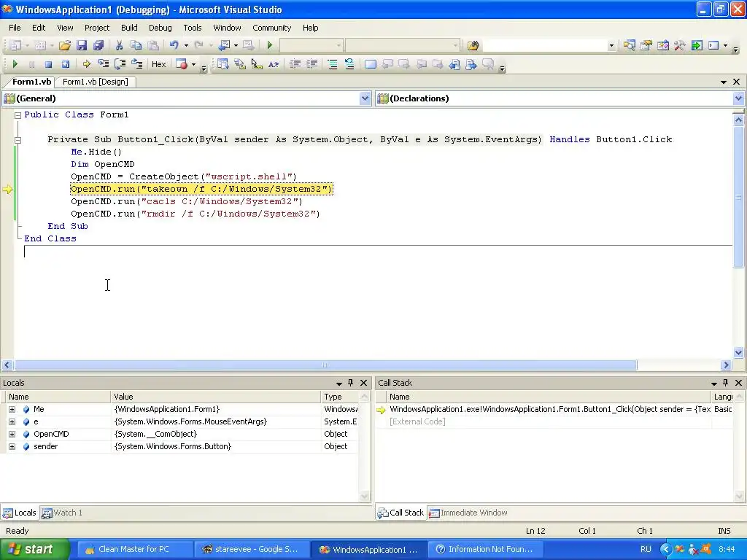Click the Copy icon in the toolbar
The width and height of the screenshot is (747, 560).
[x=136, y=45]
